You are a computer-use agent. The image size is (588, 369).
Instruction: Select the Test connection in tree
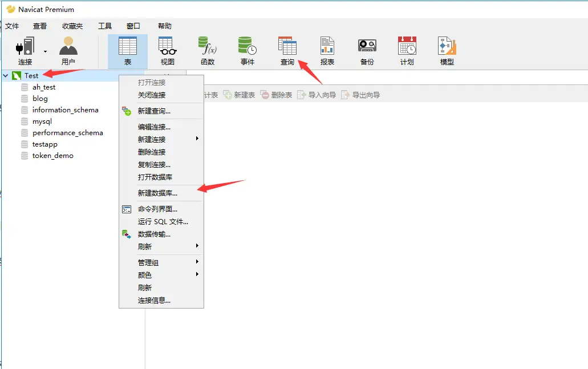31,76
